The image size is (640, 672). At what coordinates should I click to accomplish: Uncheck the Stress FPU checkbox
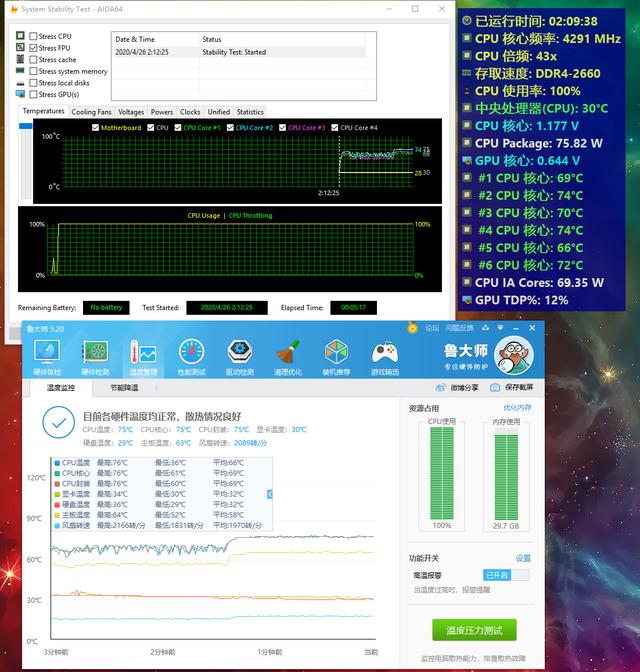pos(34,48)
